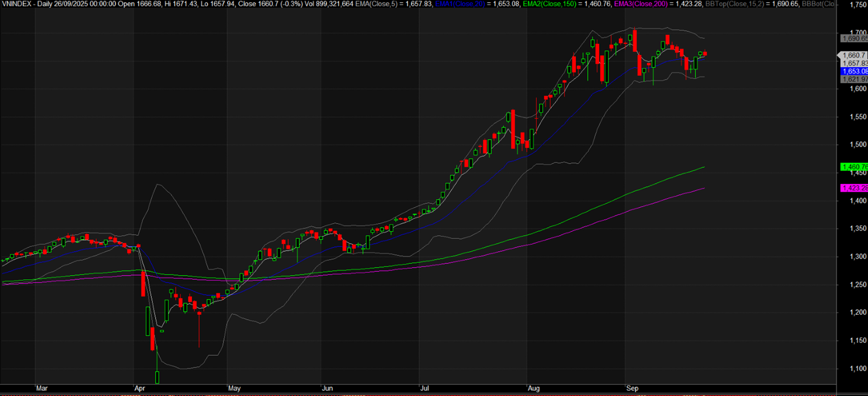Click the VNINDEX symbol title text

[16, 4]
